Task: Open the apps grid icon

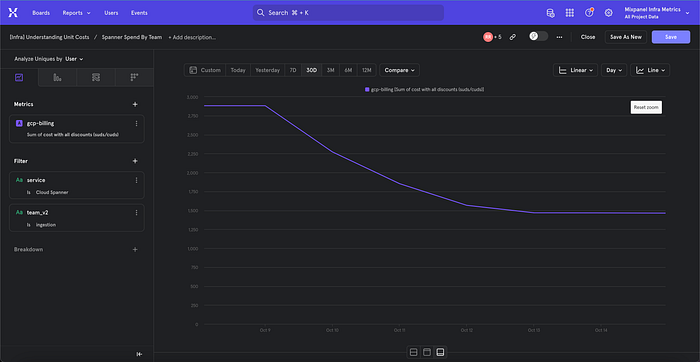Action: pos(570,13)
